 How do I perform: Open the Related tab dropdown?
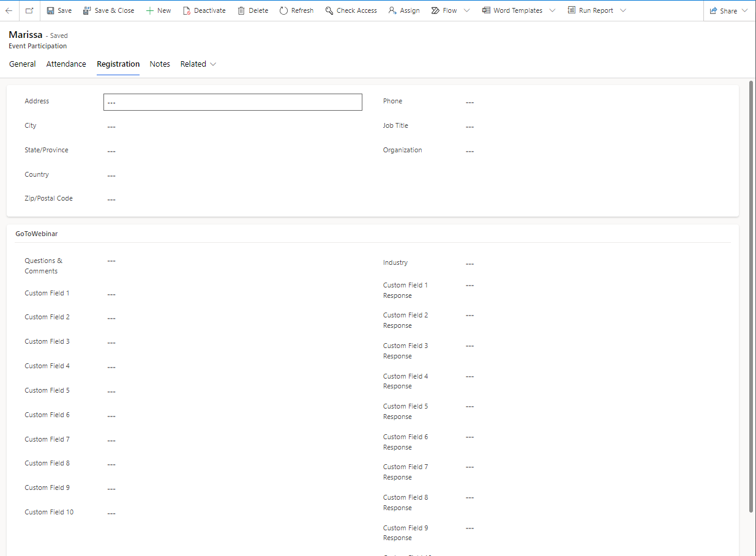click(198, 64)
